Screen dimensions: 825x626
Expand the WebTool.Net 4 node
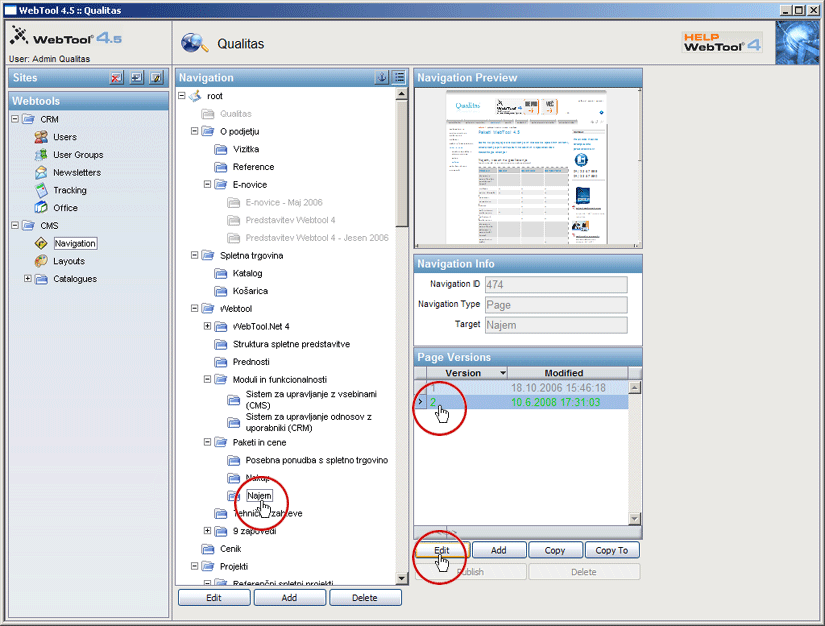click(x=208, y=326)
